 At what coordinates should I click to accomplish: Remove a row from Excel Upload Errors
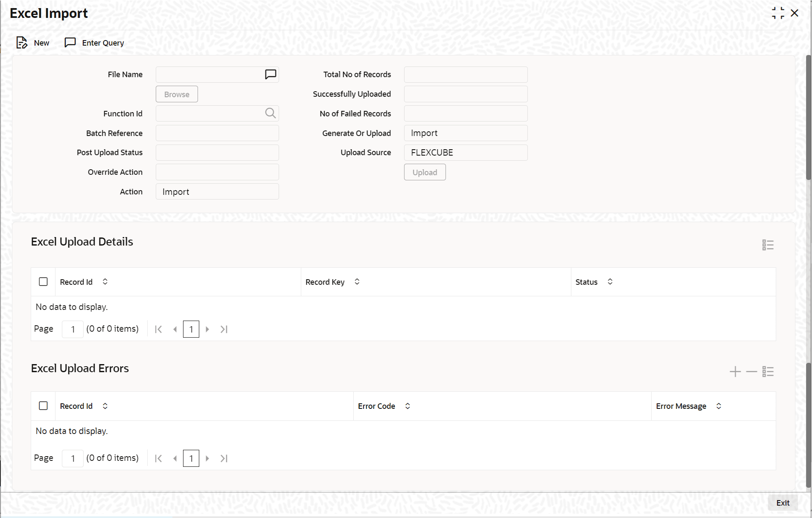pyautogui.click(x=751, y=371)
